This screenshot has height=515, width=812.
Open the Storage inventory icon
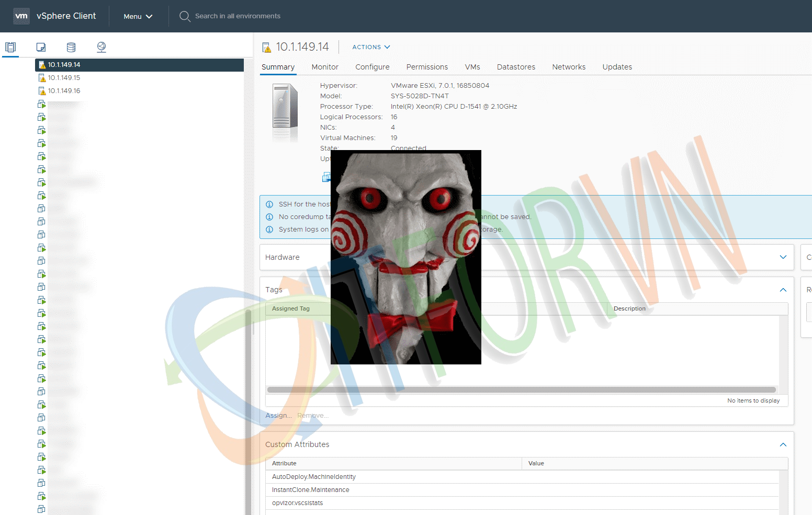(71, 47)
